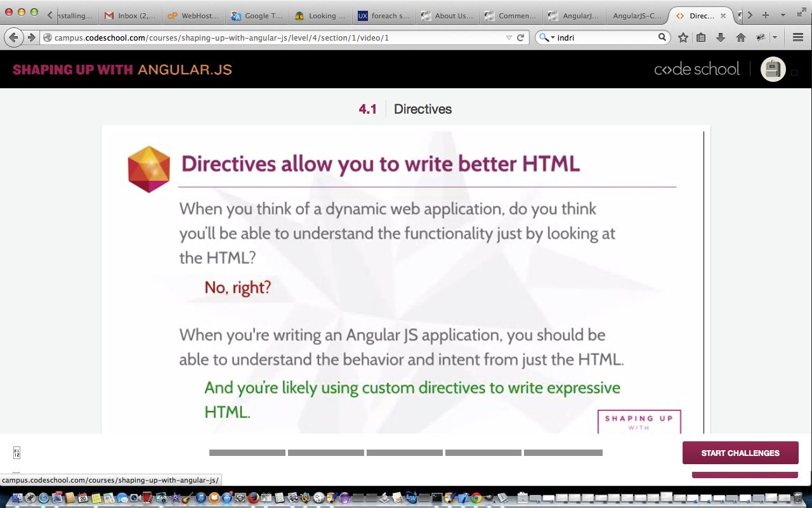Open Finder from the Dock
Image resolution: width=812 pixels, height=508 pixels.
pyautogui.click(x=18, y=498)
